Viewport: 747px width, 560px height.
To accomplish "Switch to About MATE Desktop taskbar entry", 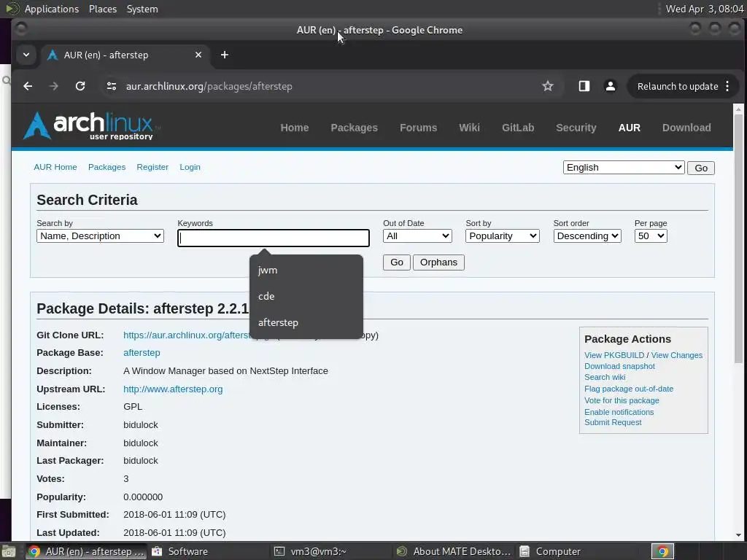I will [454, 551].
